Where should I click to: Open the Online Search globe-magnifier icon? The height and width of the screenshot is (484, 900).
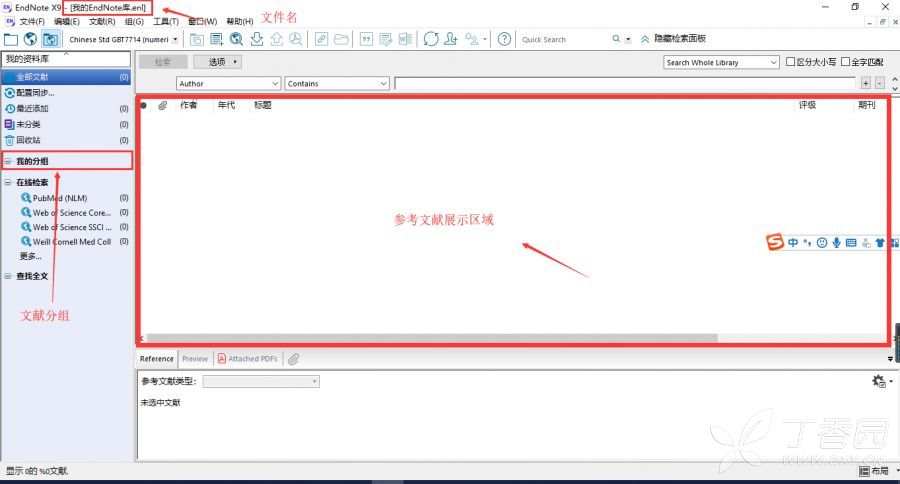coord(236,39)
